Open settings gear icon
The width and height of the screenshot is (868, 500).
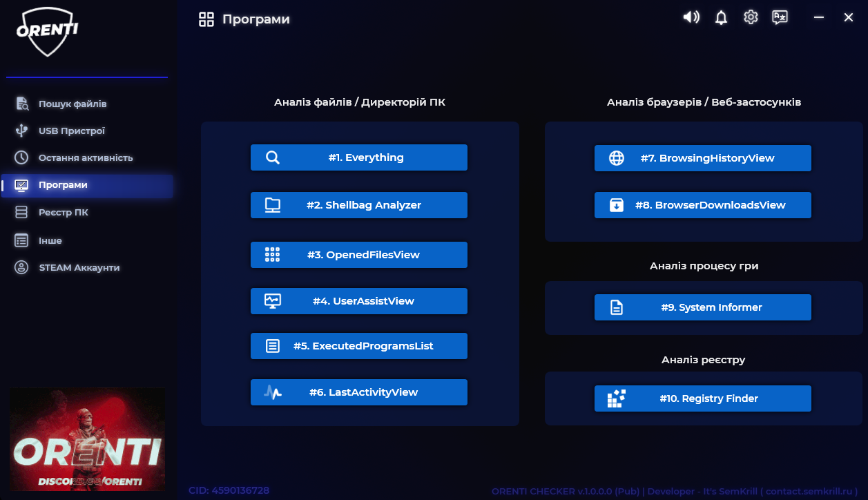[751, 17]
